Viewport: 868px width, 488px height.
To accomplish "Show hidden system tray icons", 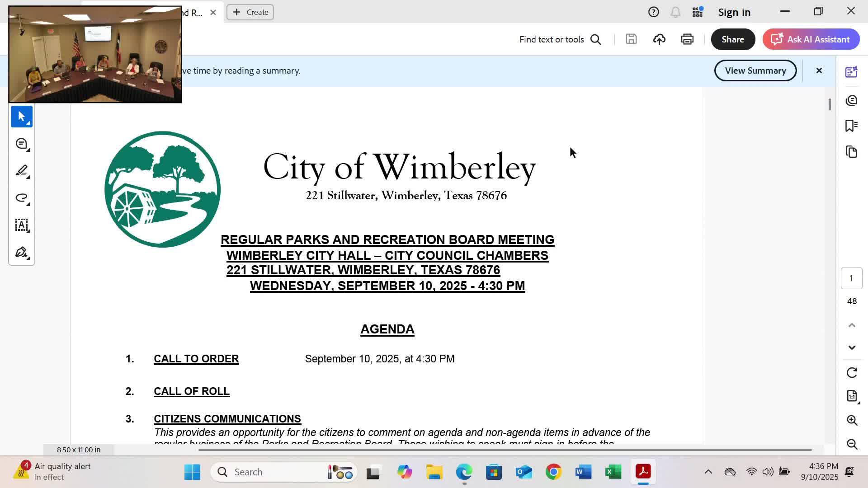I will point(708,472).
